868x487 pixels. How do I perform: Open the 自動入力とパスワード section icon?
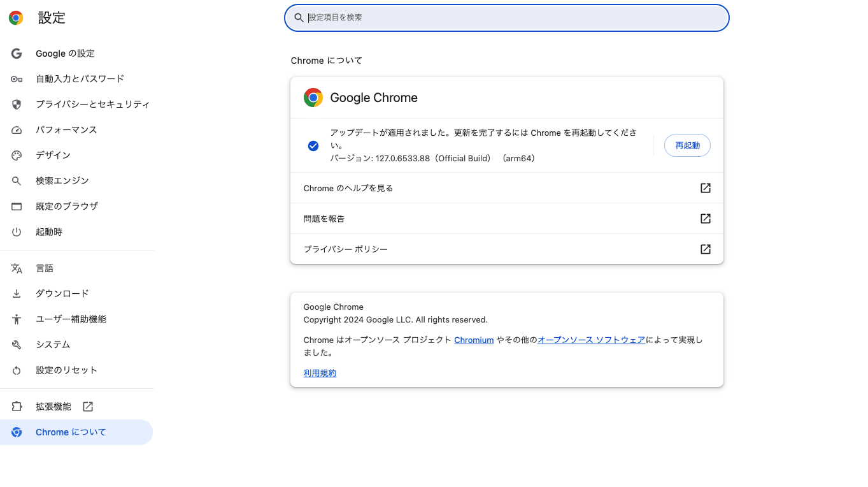tap(17, 78)
